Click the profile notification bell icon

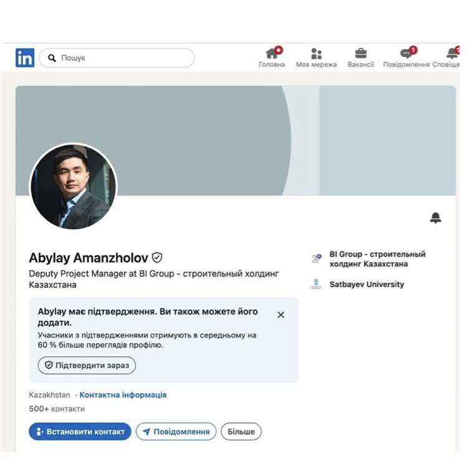(x=435, y=217)
